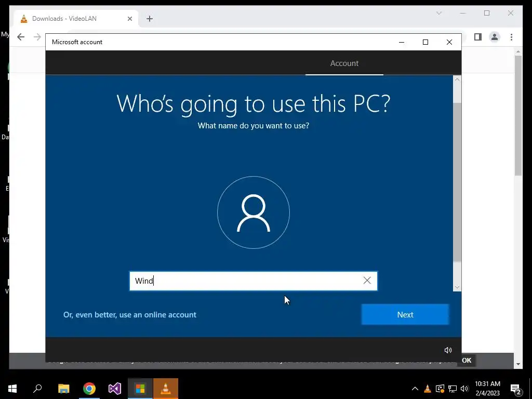Click Chrome page scrollbar thumb
532x399 pixels.
coord(518,115)
